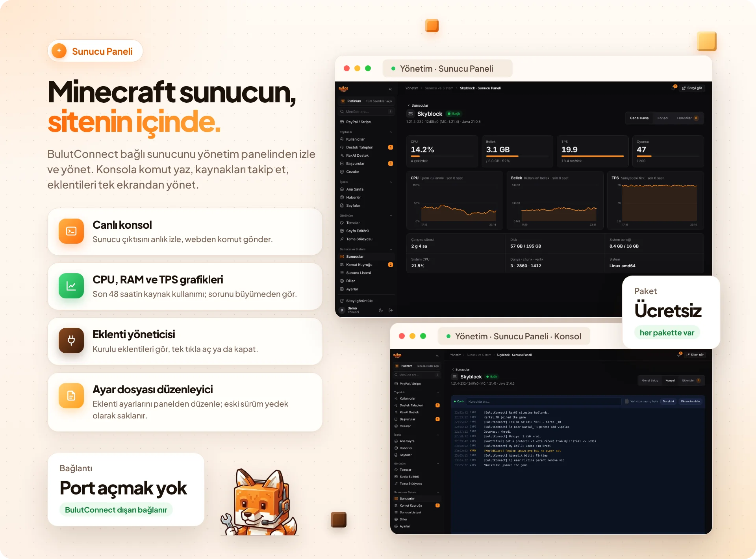Open Eklentiler tab in the top Sunucu Paneli window

click(x=687, y=118)
